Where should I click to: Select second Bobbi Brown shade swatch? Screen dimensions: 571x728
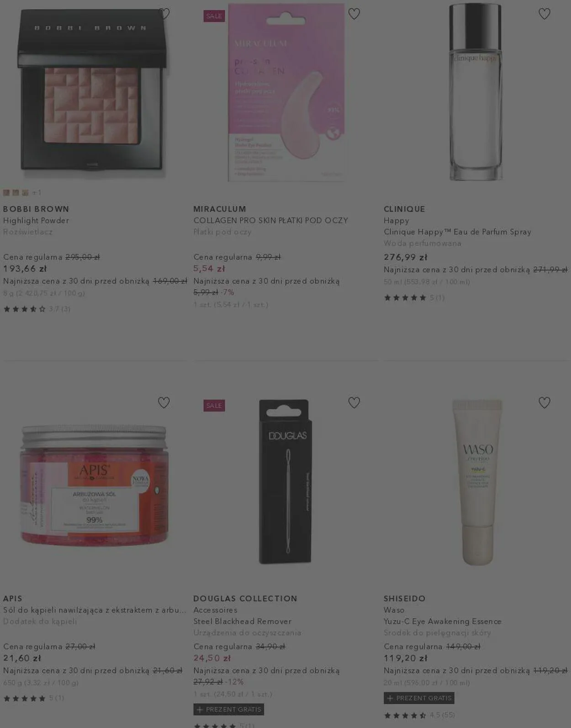click(x=16, y=193)
